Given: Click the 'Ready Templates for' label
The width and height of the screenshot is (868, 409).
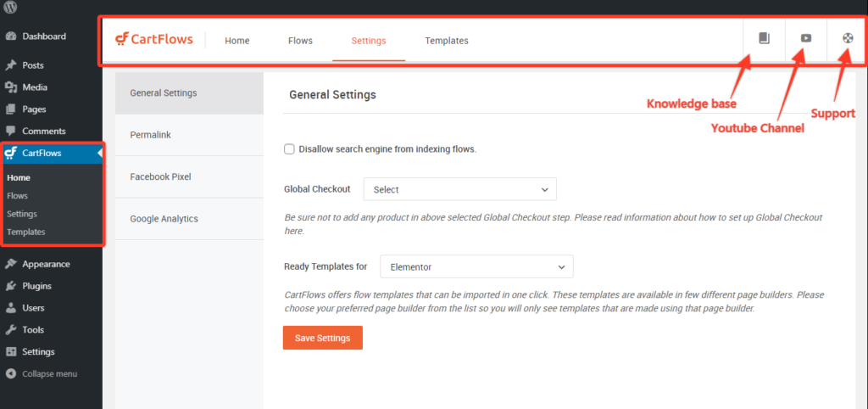Looking at the screenshot, I should pos(325,266).
